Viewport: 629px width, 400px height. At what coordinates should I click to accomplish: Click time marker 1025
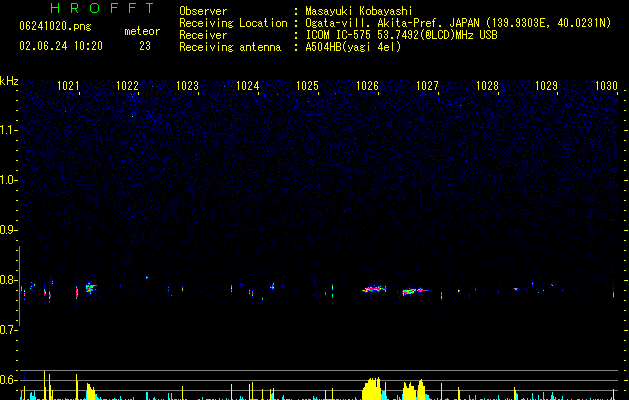307,86
